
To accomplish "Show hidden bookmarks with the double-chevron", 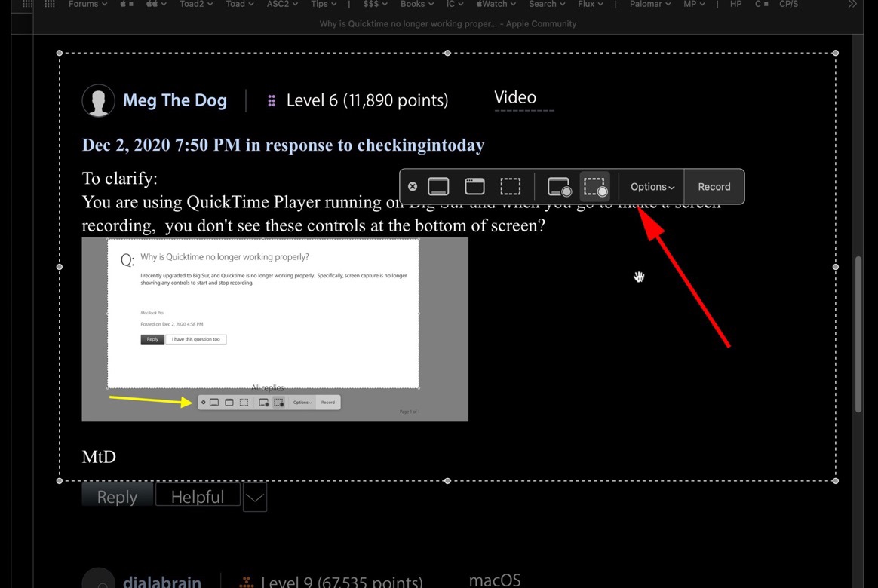I will pos(852,4).
